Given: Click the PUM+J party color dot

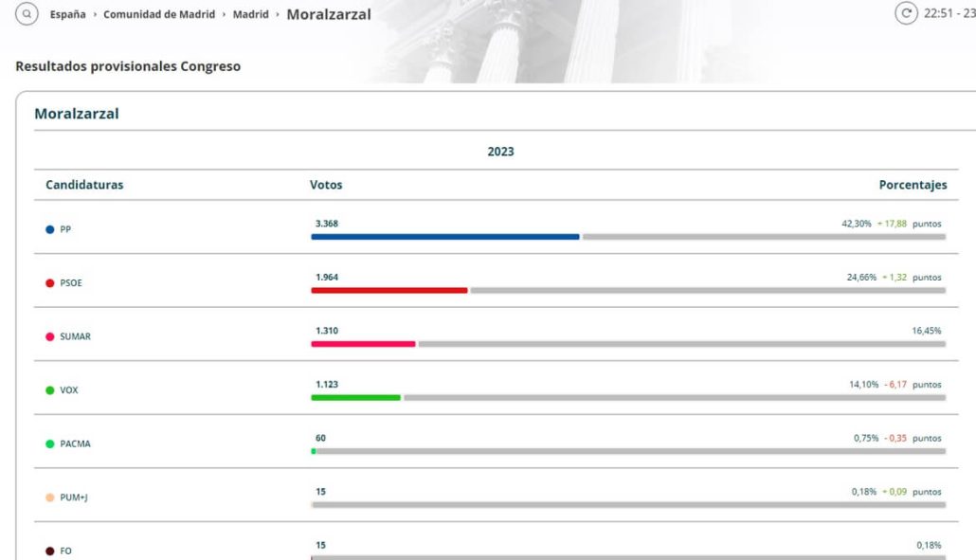Looking at the screenshot, I should (50, 497).
